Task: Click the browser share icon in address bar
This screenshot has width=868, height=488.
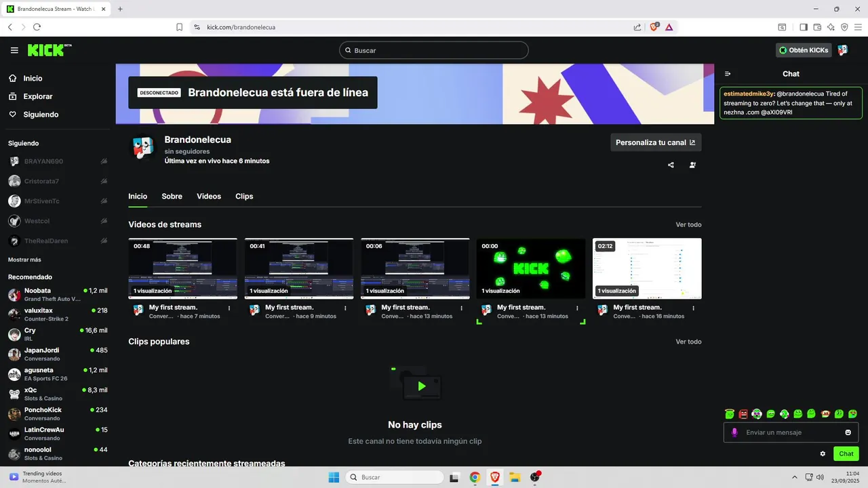Action: 637,27
